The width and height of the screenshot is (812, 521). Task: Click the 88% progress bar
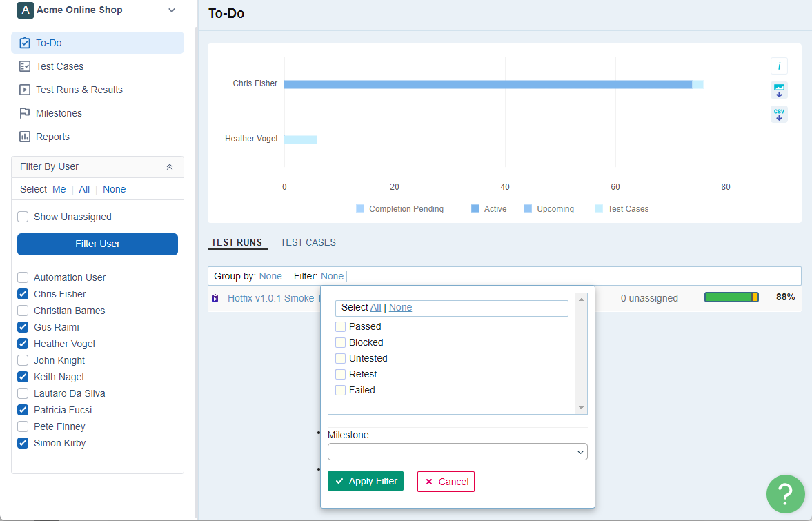pos(731,297)
